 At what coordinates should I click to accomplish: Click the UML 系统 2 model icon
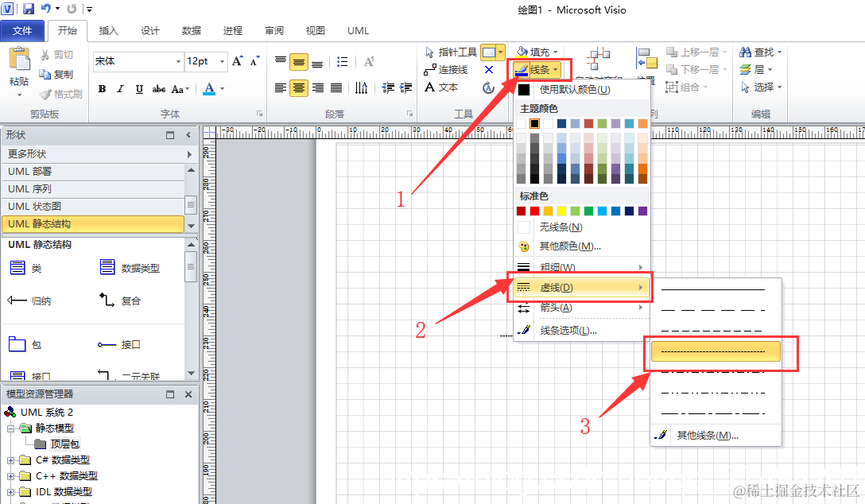(x=10, y=412)
